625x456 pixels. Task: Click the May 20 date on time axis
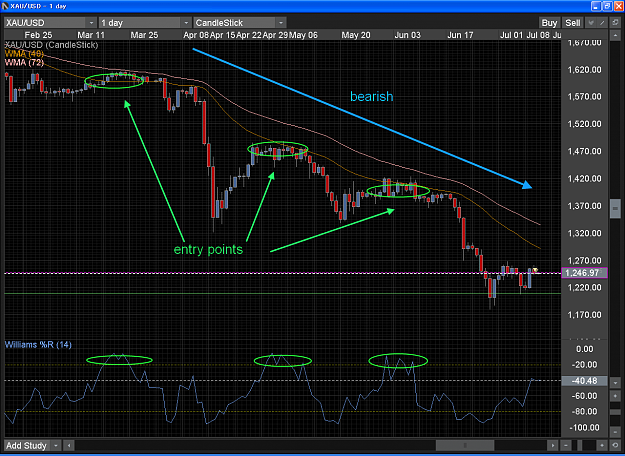coord(356,35)
